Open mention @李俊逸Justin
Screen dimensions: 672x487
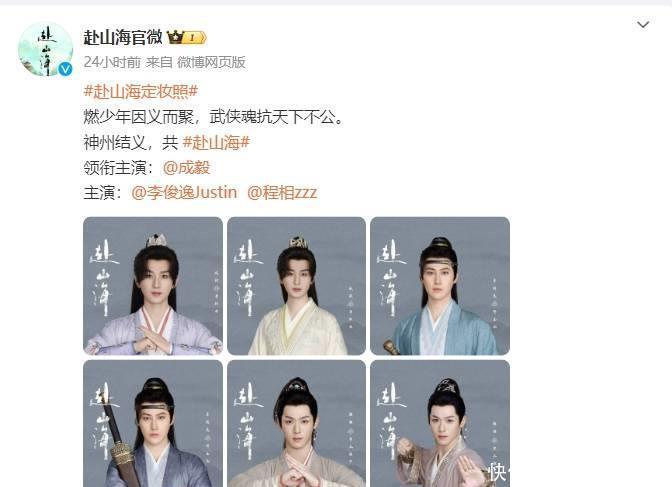point(184,192)
